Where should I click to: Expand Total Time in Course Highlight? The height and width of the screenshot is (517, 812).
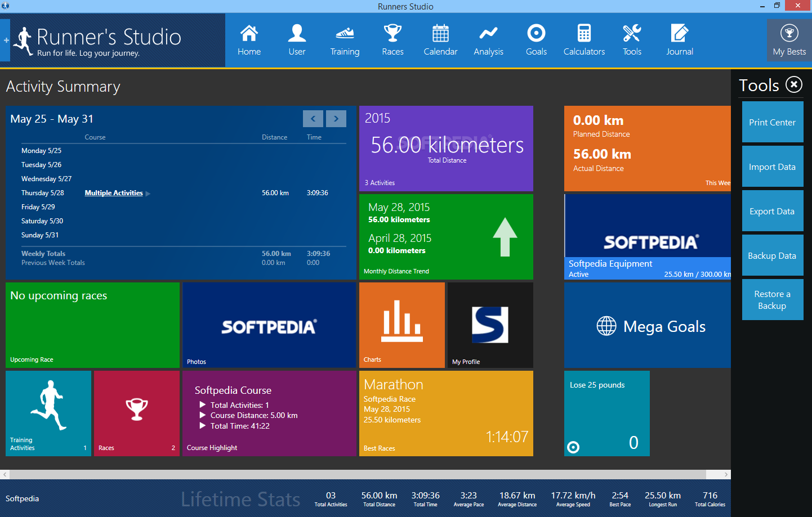tap(203, 426)
